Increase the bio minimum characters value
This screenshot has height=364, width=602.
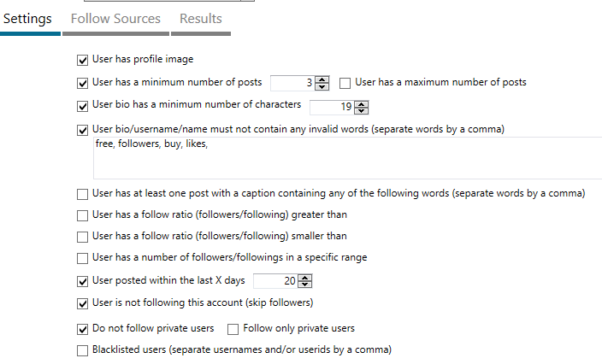361,103
